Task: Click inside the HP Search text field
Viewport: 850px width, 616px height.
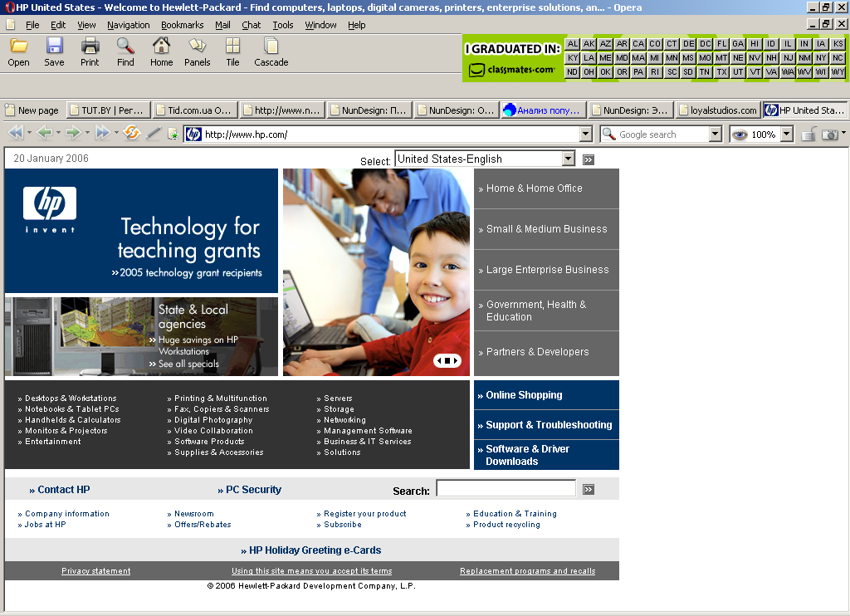Action: 506,488
